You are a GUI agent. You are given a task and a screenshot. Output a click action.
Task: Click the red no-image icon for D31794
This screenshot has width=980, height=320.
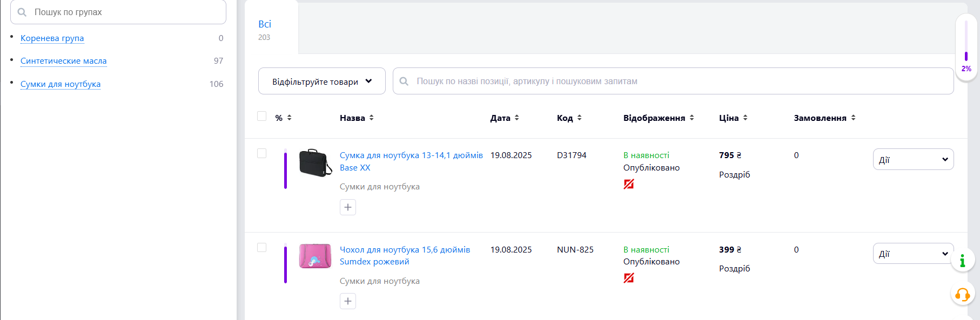point(629,184)
